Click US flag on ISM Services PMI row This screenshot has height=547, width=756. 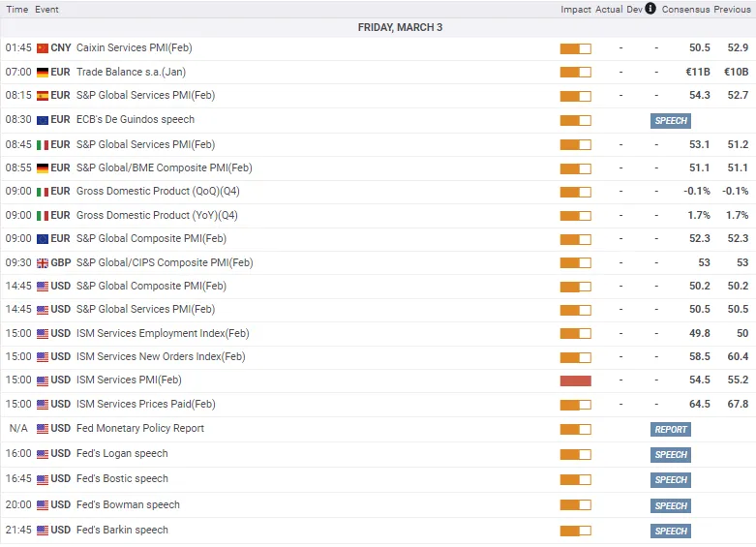(43, 380)
